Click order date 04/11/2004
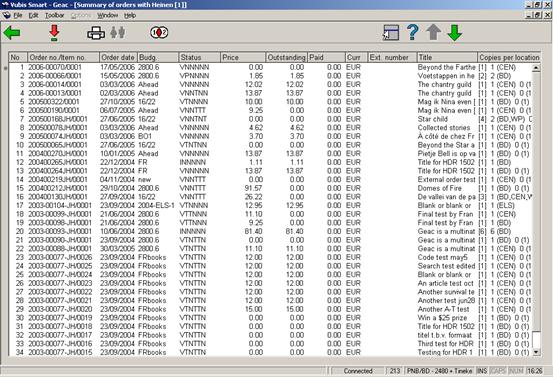The width and height of the screenshot is (553, 377). pos(117,180)
